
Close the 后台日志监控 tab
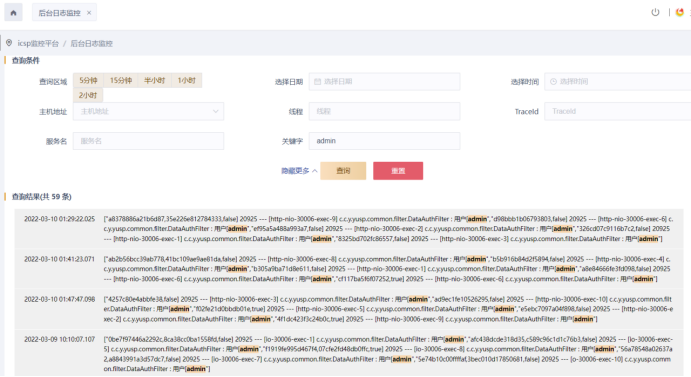(x=89, y=13)
